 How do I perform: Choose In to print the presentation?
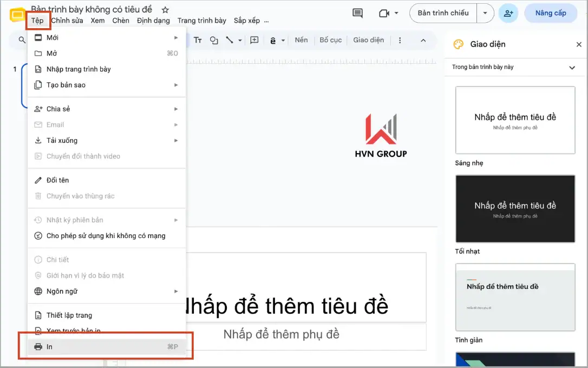(x=107, y=347)
